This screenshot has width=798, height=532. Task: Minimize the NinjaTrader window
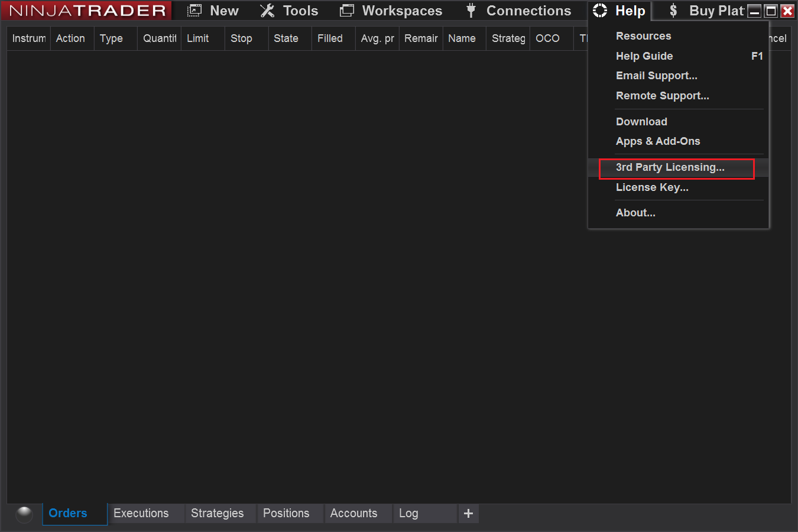click(755, 11)
